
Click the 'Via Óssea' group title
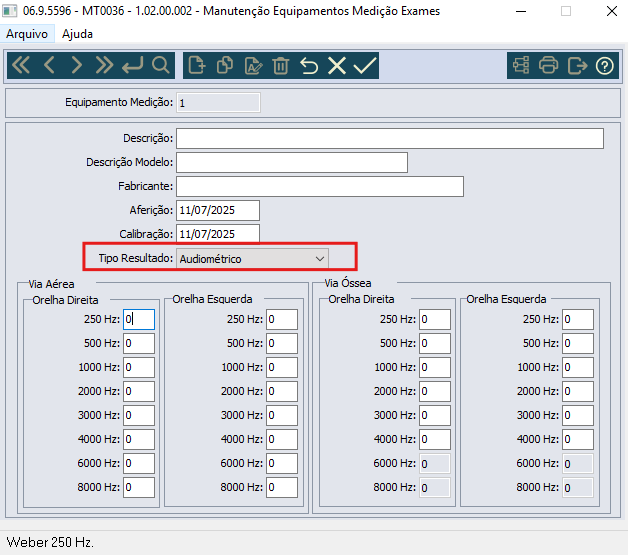coord(348,283)
